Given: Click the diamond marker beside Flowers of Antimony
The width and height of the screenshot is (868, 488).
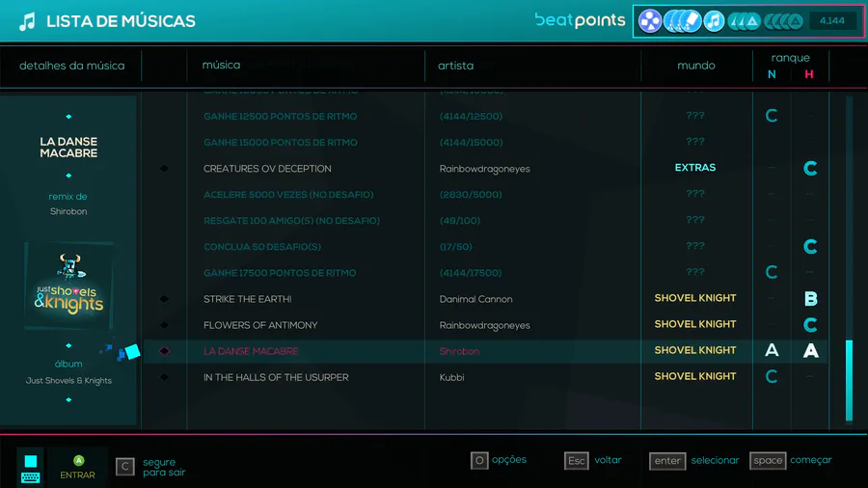Looking at the screenshot, I should pos(164,325).
